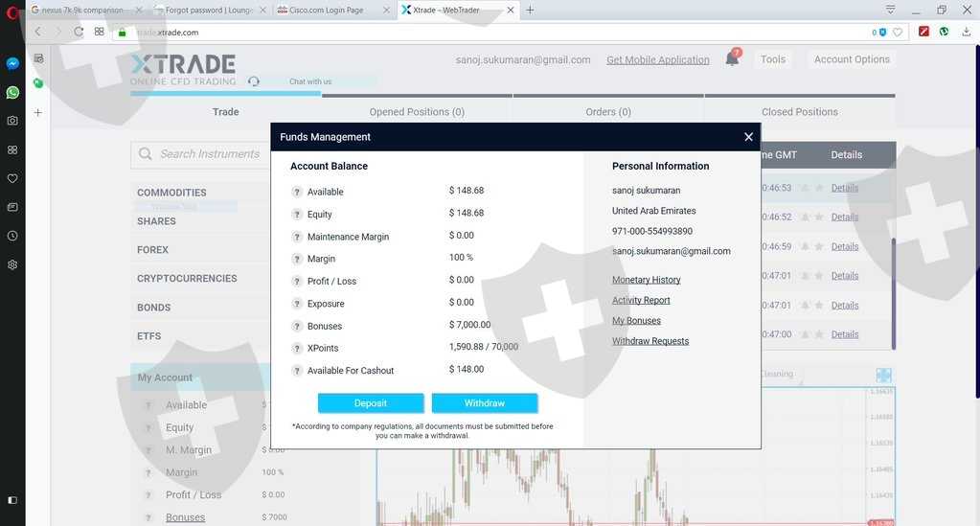Image resolution: width=980 pixels, height=526 pixels.
Task: Toggle sidebar panel icon at bottom left
Action: 12,500
